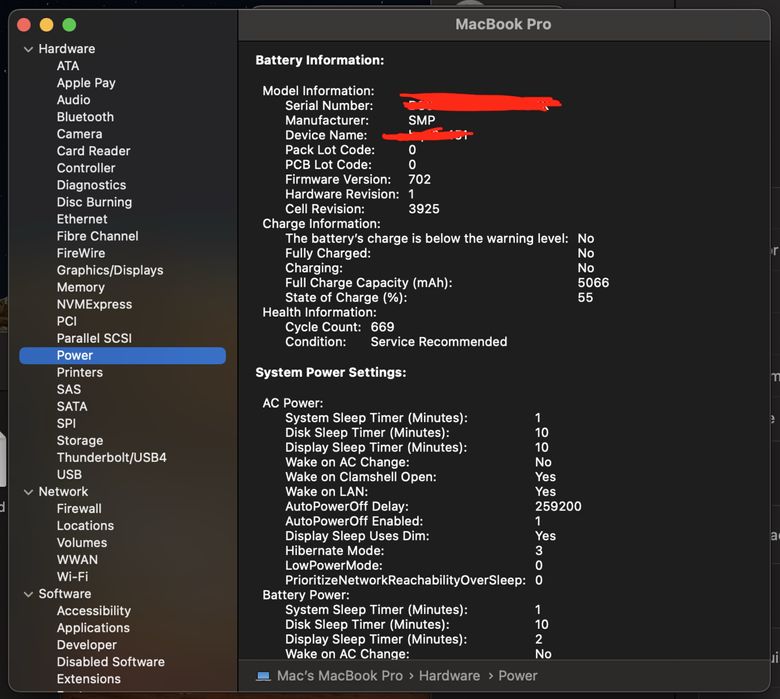
Task: Select Thunderbolt/USB4 in the sidebar
Action: (x=112, y=458)
